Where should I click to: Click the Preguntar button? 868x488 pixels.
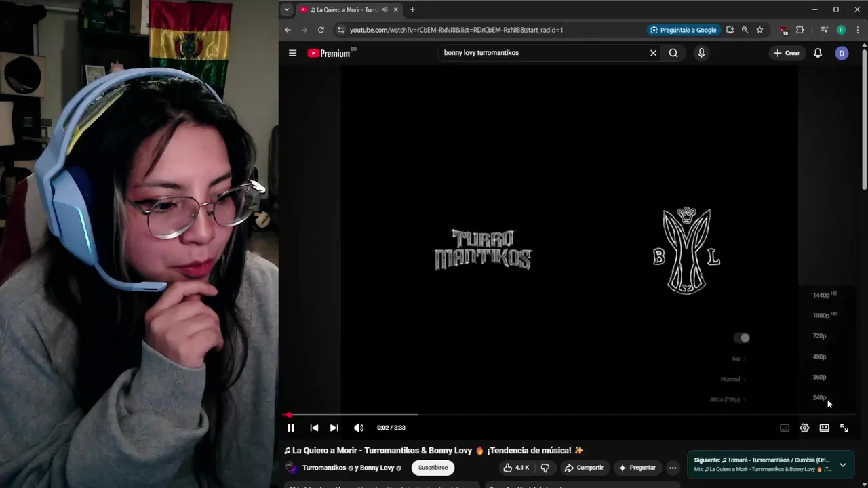637,468
